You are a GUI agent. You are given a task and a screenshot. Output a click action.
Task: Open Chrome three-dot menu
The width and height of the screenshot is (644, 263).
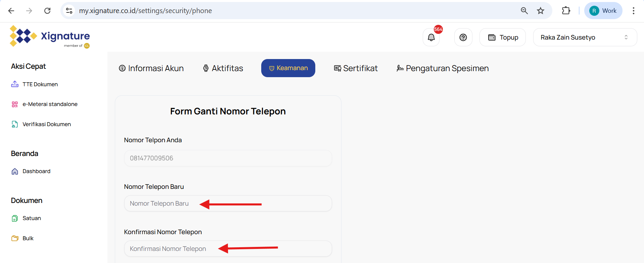click(633, 11)
